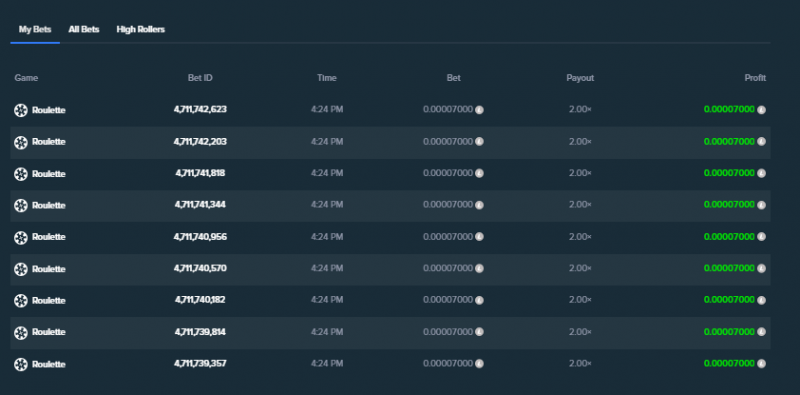Click the Profit coin icon for bet 4,711,742,623
This screenshot has width=800, height=395.
(761, 110)
